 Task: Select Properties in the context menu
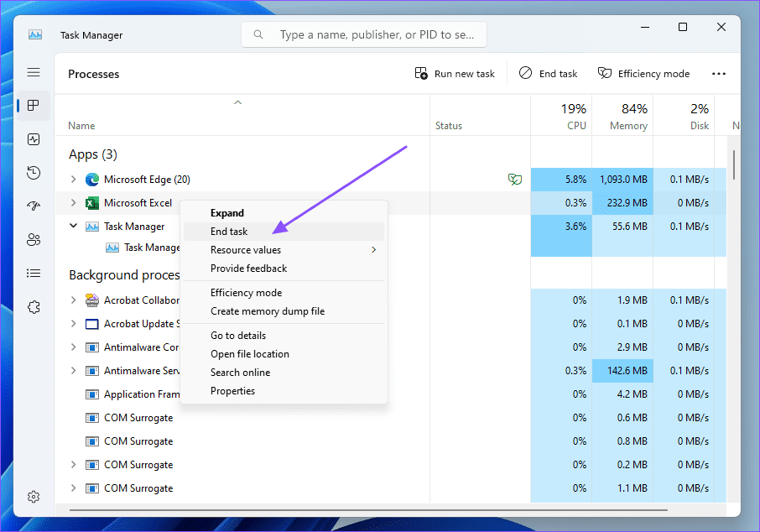(x=284, y=390)
